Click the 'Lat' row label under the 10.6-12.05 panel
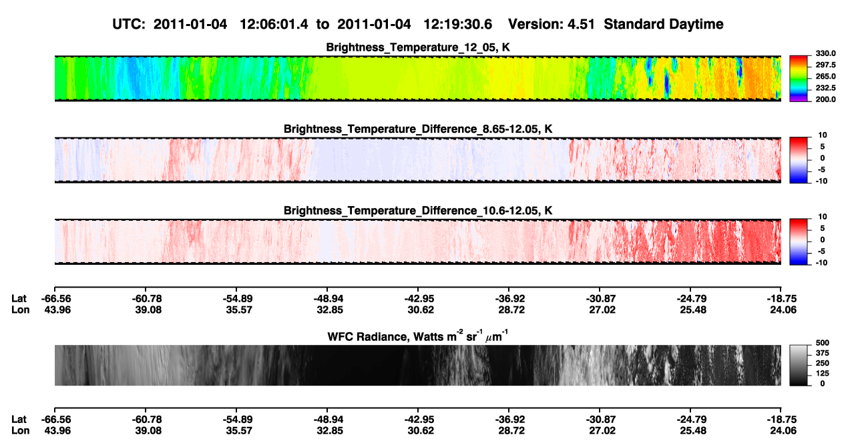 (19, 298)
